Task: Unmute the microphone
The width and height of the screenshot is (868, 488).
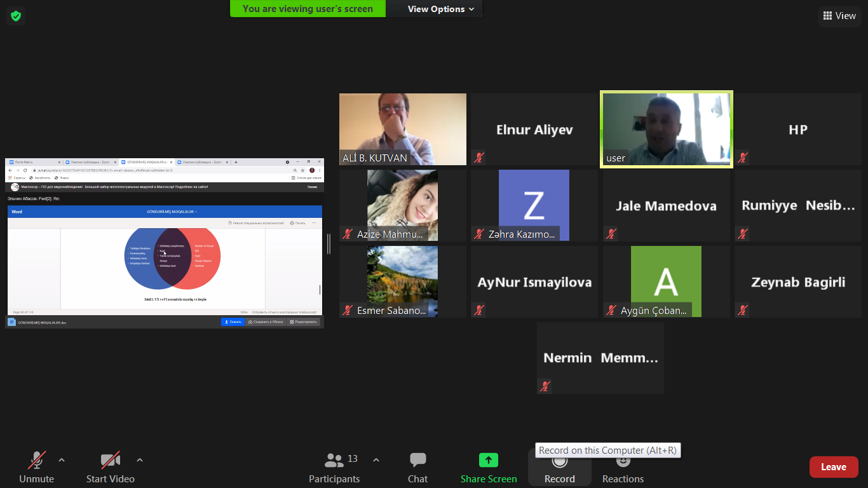Action: coord(37,468)
